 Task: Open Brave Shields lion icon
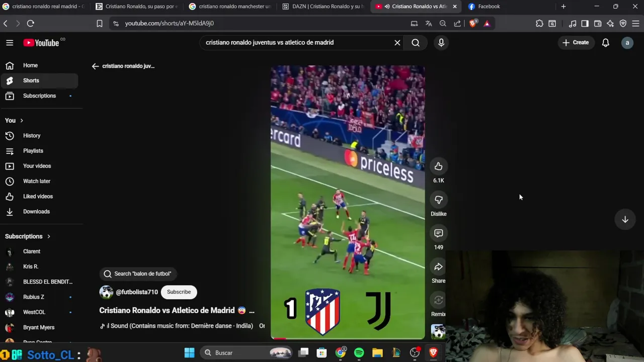472,23
